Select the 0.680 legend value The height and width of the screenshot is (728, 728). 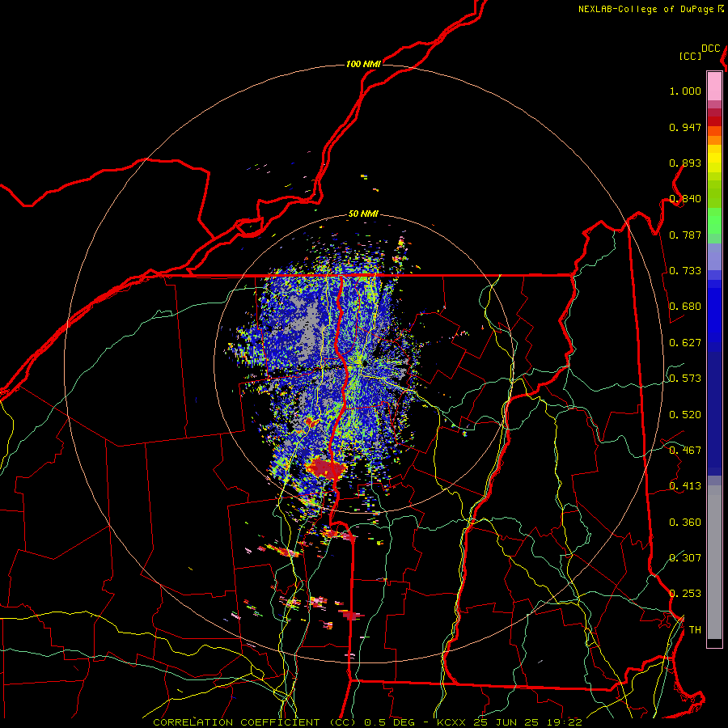click(x=685, y=307)
